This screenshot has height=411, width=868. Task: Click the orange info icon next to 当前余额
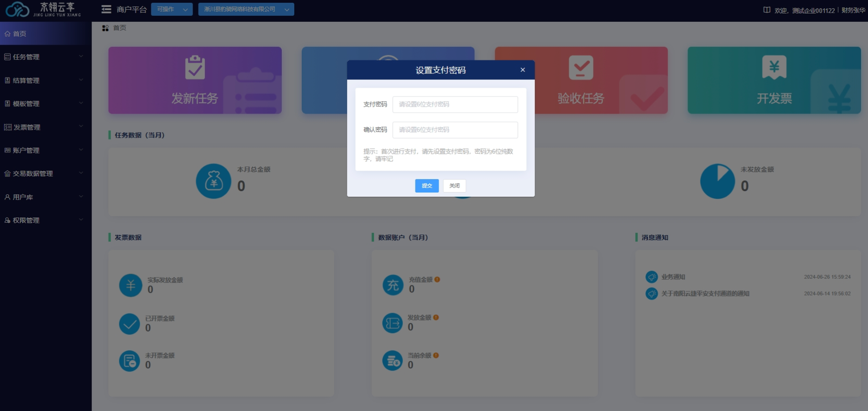click(436, 355)
